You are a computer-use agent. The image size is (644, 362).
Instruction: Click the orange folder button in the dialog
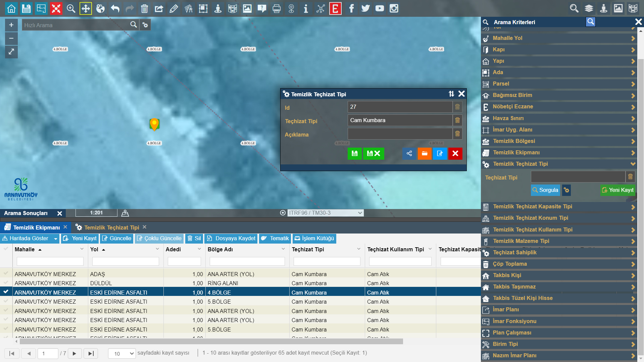pyautogui.click(x=425, y=154)
